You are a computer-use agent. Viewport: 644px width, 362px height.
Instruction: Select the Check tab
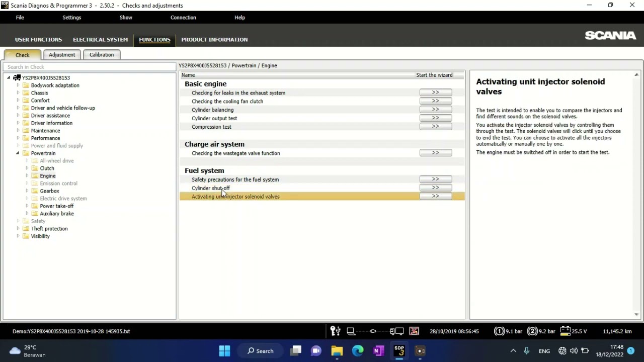23,55
